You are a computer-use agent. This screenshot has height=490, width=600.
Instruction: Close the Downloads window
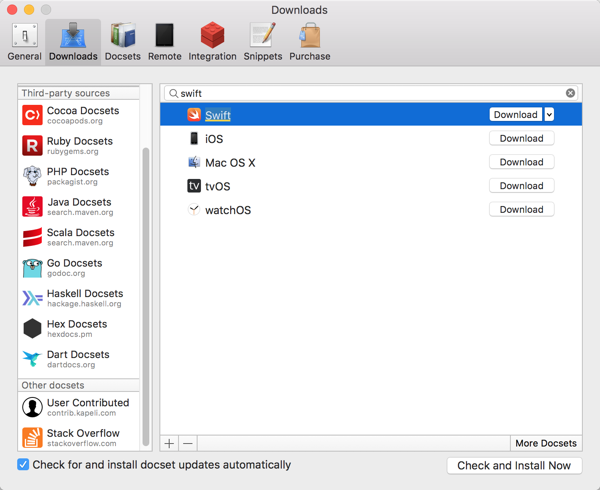[x=12, y=9]
